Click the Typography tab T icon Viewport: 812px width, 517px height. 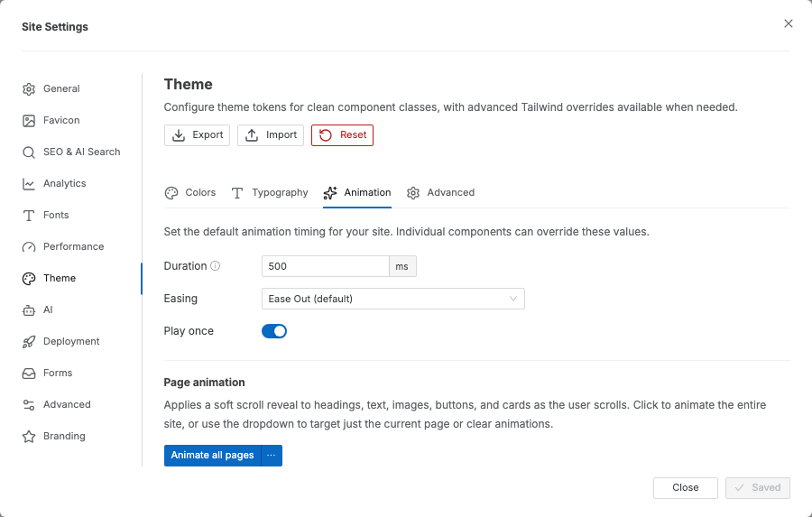point(237,193)
